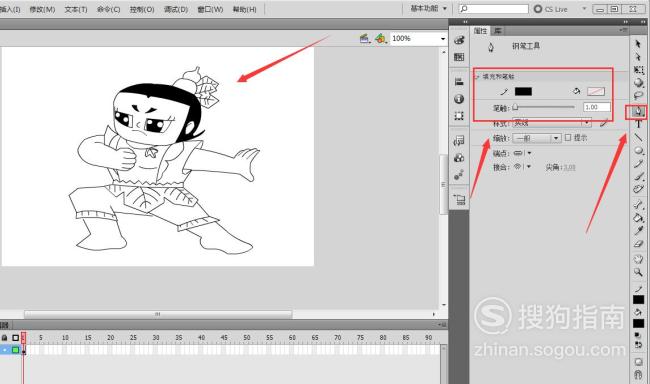Viewport: 650px width, 384px height.
Task: Open the 帮助(H) menu
Action: (x=245, y=9)
